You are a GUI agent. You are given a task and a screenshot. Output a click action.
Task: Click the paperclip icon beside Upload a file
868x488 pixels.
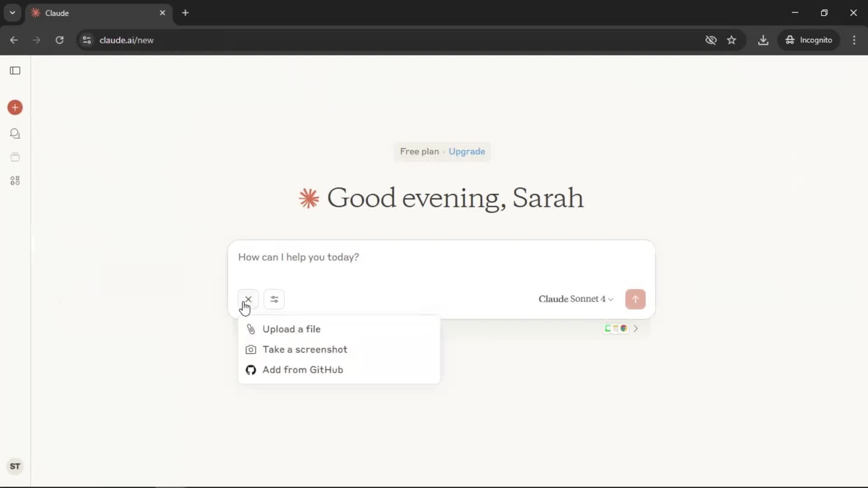pyautogui.click(x=251, y=329)
